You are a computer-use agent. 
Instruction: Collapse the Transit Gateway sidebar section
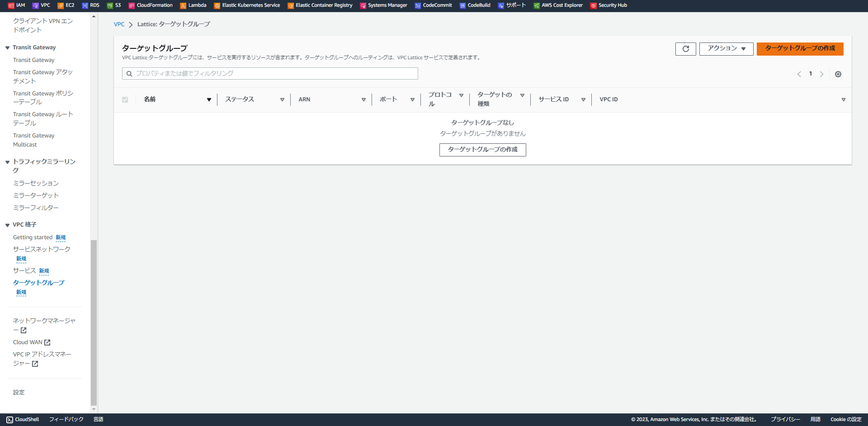pyautogui.click(x=7, y=47)
